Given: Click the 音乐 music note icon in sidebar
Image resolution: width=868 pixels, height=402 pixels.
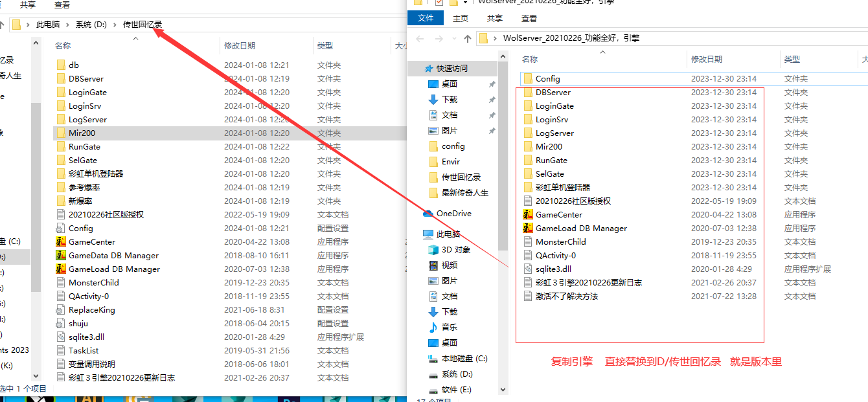Looking at the screenshot, I should pyautogui.click(x=434, y=328).
